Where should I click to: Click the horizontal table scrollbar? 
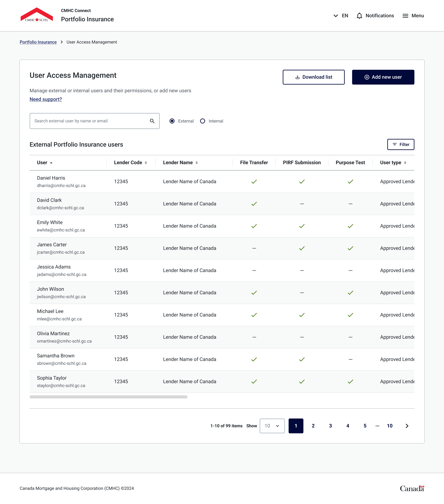pos(108,397)
